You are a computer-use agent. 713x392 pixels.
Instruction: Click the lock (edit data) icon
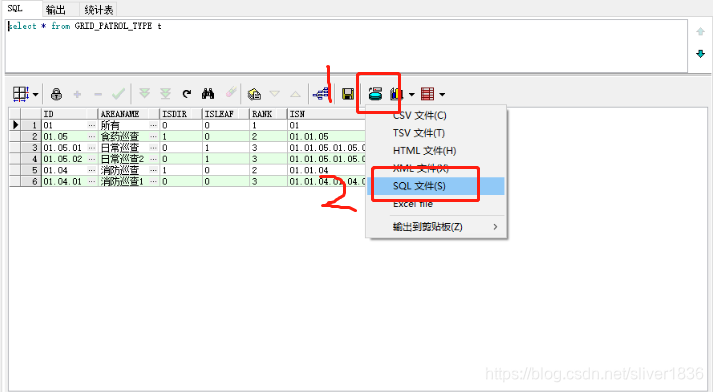[56, 94]
